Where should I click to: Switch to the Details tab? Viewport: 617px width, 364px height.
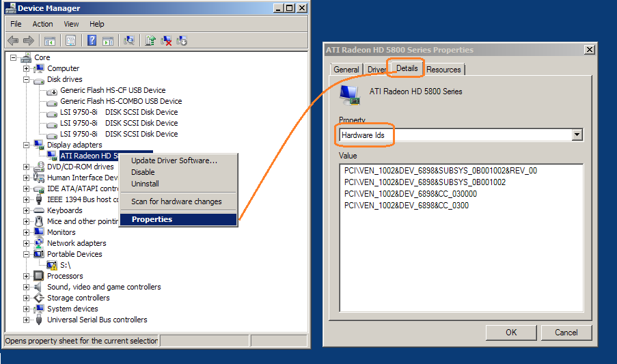click(x=407, y=68)
